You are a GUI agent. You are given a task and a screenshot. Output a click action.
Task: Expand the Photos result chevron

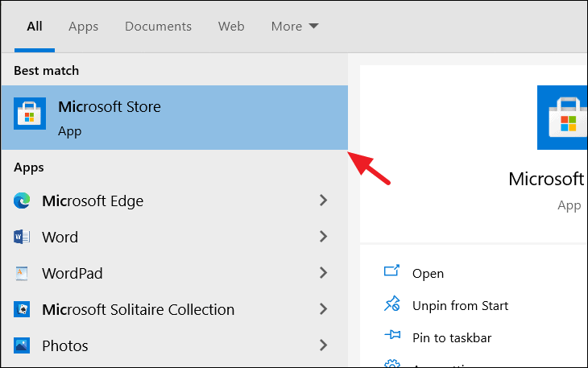(323, 345)
